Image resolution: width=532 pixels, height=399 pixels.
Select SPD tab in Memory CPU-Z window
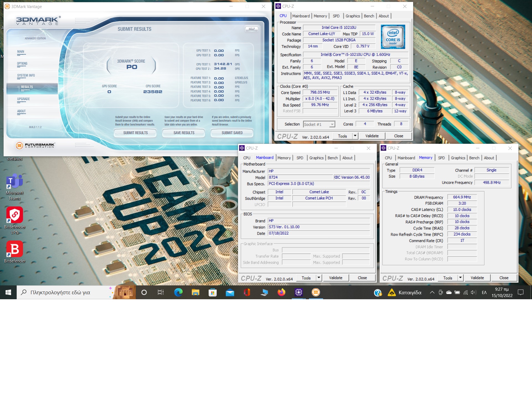point(441,158)
